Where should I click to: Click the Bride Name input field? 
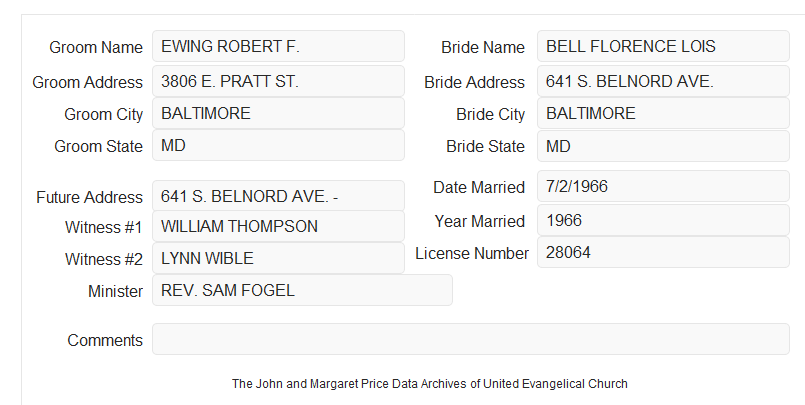[663, 46]
